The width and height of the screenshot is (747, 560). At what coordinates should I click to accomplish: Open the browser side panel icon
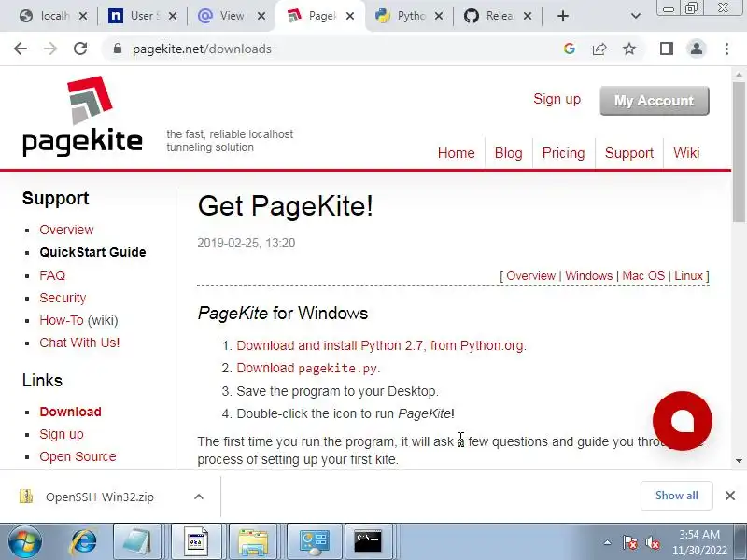pos(667,49)
